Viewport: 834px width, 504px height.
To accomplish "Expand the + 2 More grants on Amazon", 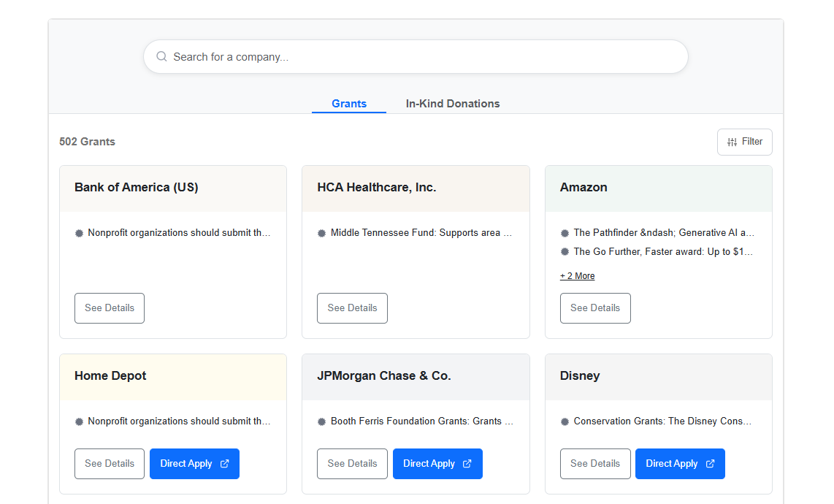I will [x=577, y=275].
